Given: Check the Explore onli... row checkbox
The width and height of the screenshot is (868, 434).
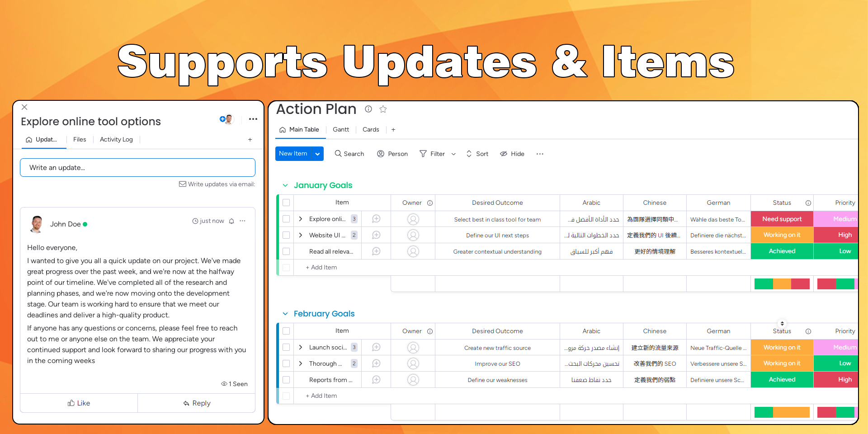Looking at the screenshot, I should [x=286, y=219].
